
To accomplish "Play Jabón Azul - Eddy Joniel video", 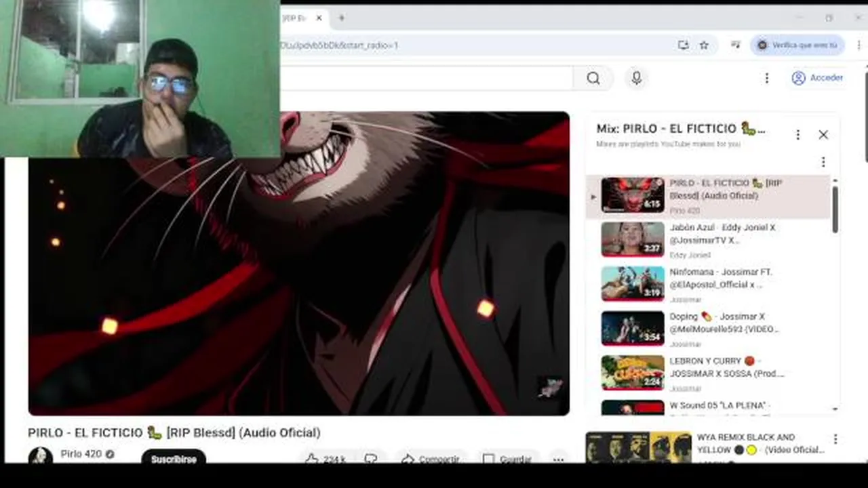I will click(708, 241).
